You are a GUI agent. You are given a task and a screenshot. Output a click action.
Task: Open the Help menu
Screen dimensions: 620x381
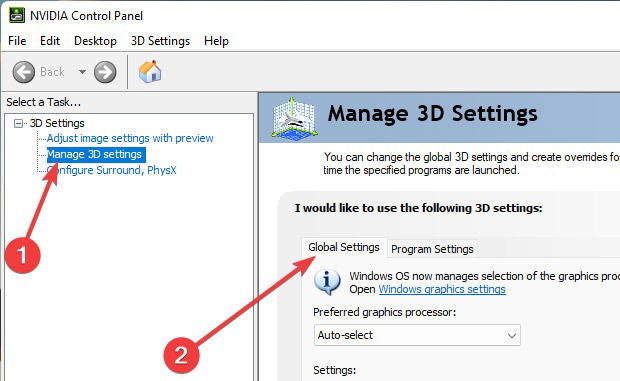216,41
